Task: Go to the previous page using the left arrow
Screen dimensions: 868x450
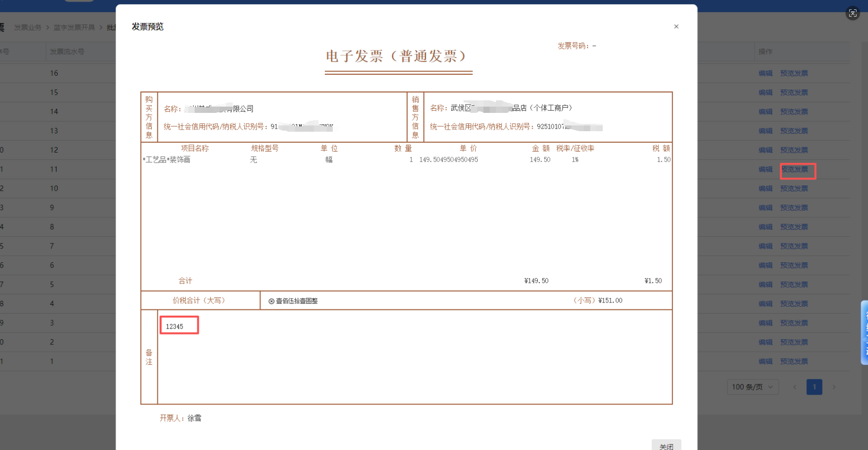Action: pyautogui.click(x=794, y=387)
